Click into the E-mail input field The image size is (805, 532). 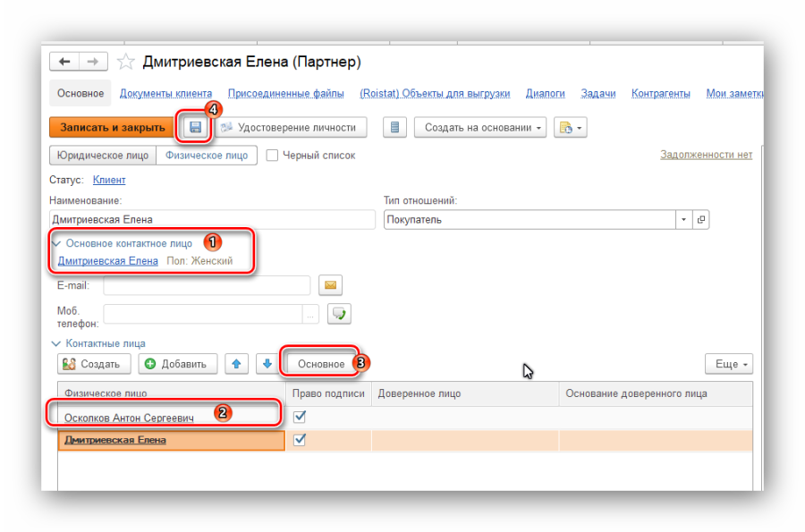point(207,285)
